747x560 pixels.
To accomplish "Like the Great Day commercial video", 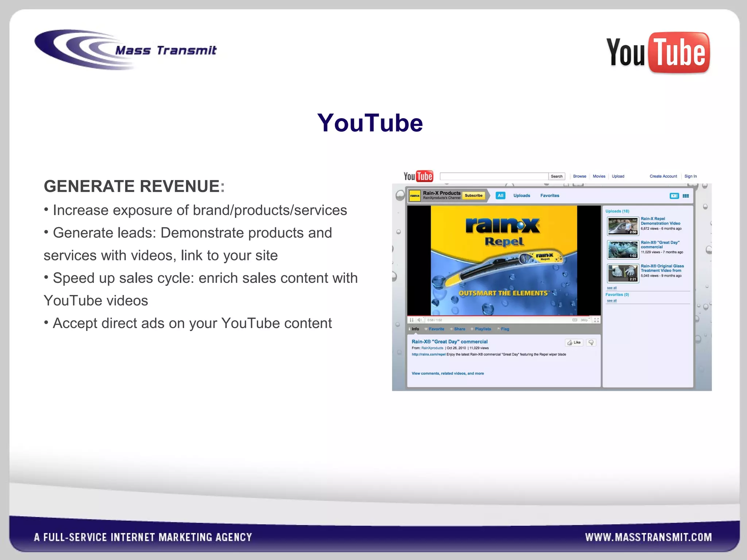I will point(574,342).
